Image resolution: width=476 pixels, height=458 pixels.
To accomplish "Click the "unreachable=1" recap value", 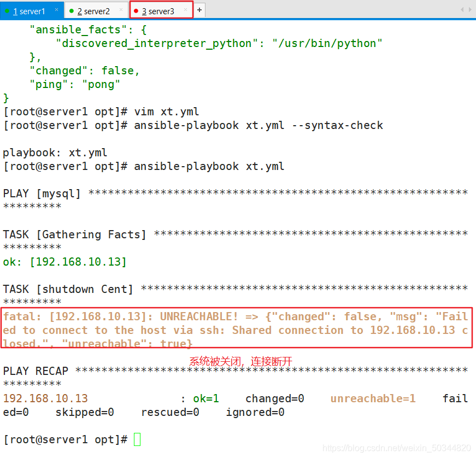I will tap(373, 398).
